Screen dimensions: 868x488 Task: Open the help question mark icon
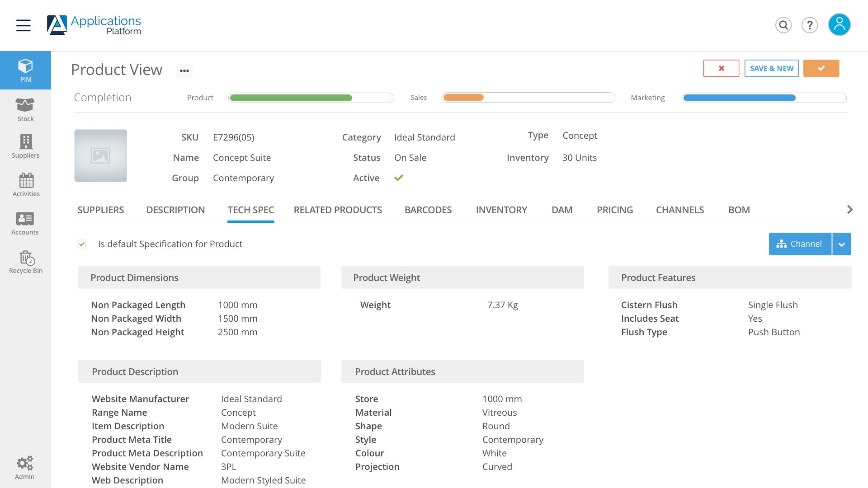pyautogui.click(x=810, y=25)
